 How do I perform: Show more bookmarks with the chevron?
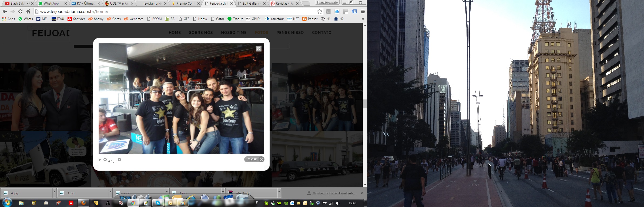tap(363, 19)
